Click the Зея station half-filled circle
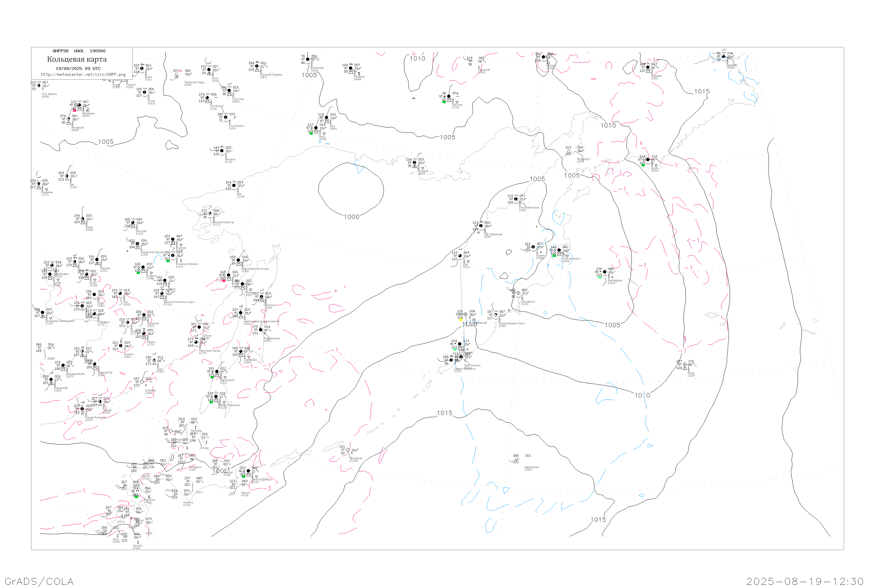Viewport: 882px width, 588px height. point(67,176)
